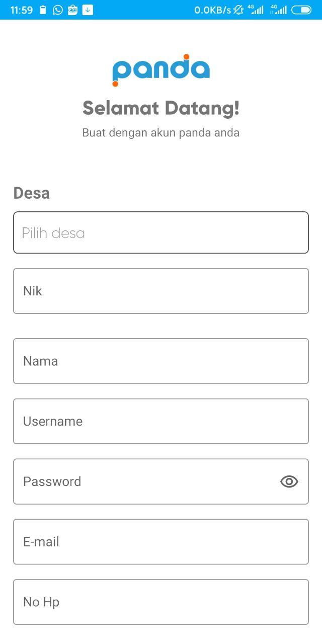The height and width of the screenshot is (644, 322).
Task: Show password with the eye icon
Action: pyautogui.click(x=289, y=481)
